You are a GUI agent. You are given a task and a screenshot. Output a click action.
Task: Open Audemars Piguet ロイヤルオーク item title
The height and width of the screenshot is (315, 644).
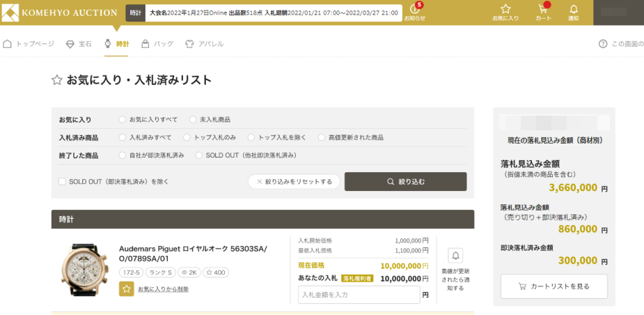pos(193,254)
